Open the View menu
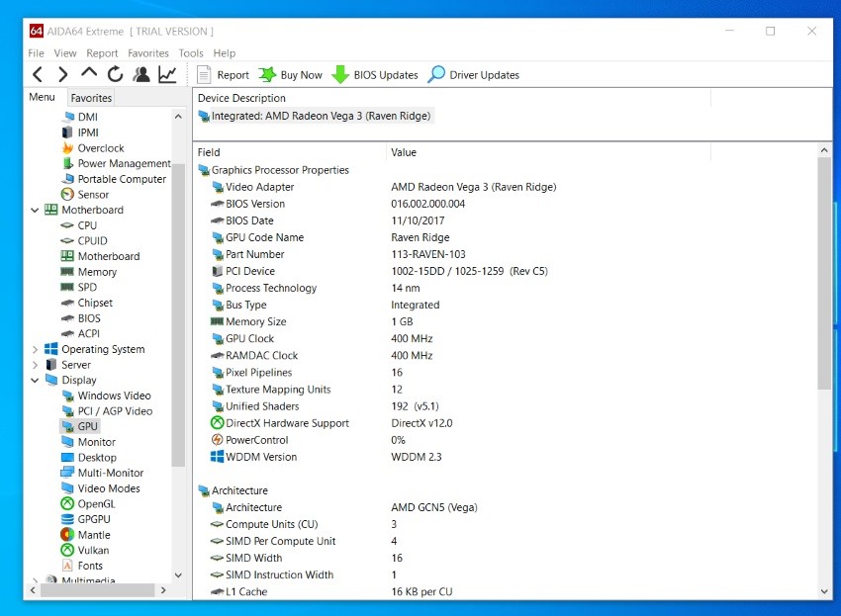Image resolution: width=841 pixels, height=616 pixels. coord(65,53)
